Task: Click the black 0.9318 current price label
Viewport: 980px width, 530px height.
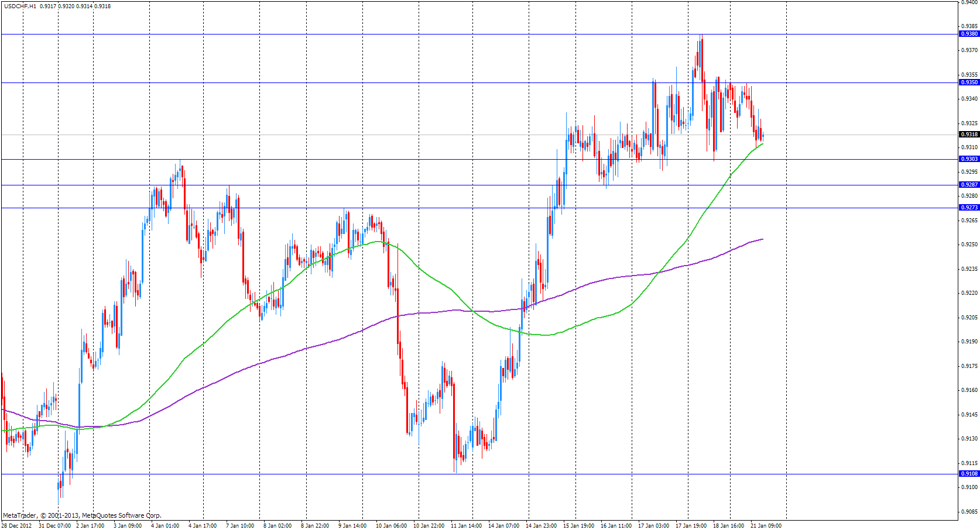Action: pos(969,135)
